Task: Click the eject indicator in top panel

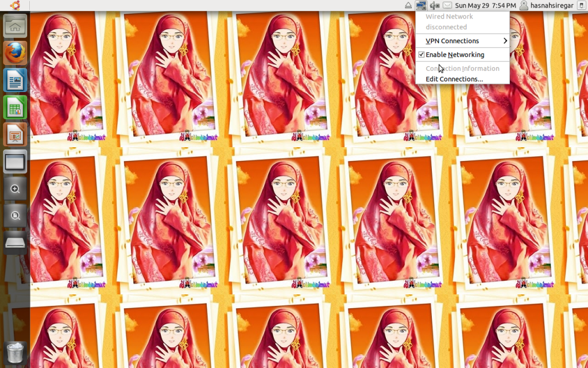Action: tap(408, 5)
